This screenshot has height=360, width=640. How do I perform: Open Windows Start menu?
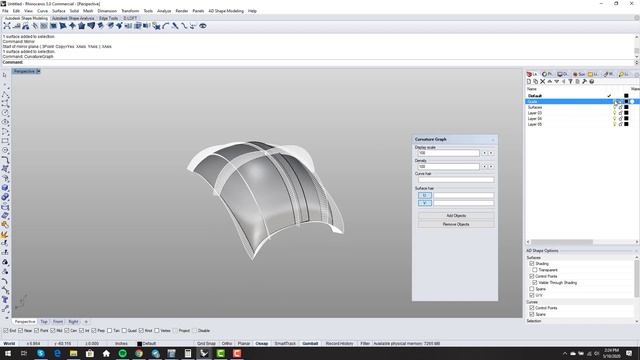click(8, 353)
